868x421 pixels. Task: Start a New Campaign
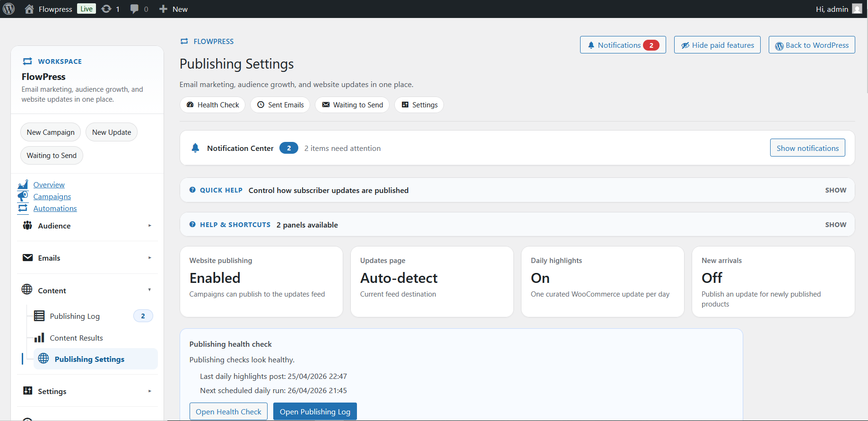coord(51,132)
